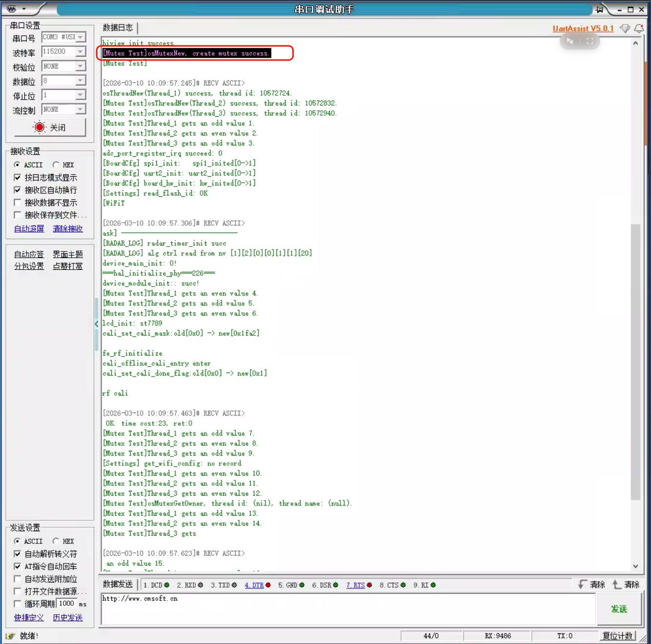This screenshot has height=644, width=651.
Task: Clear the receive area with up-arrow 清除
Action: 626,584
